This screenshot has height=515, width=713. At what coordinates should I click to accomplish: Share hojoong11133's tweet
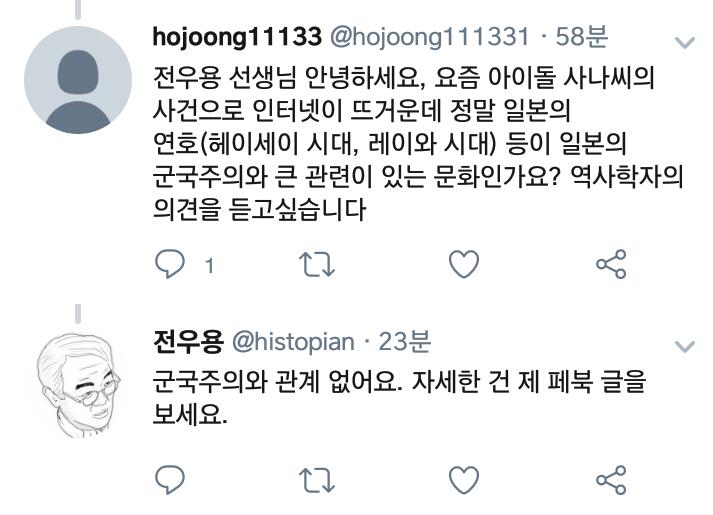(x=611, y=264)
